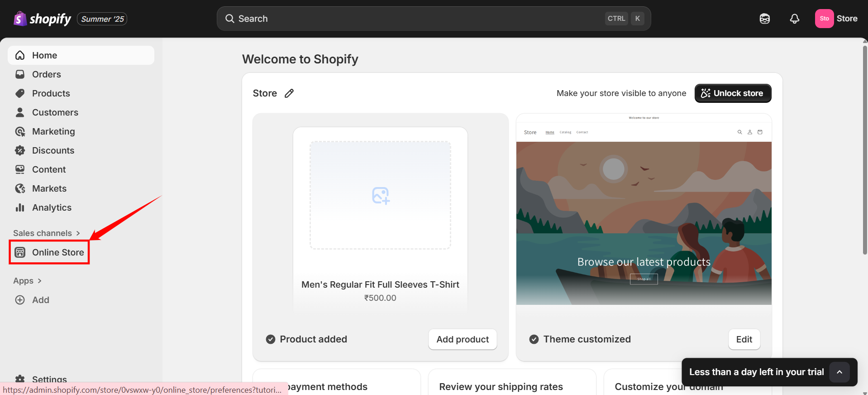Screen dimensions: 868x395
Task: Expand the Apps section
Action: 27,281
